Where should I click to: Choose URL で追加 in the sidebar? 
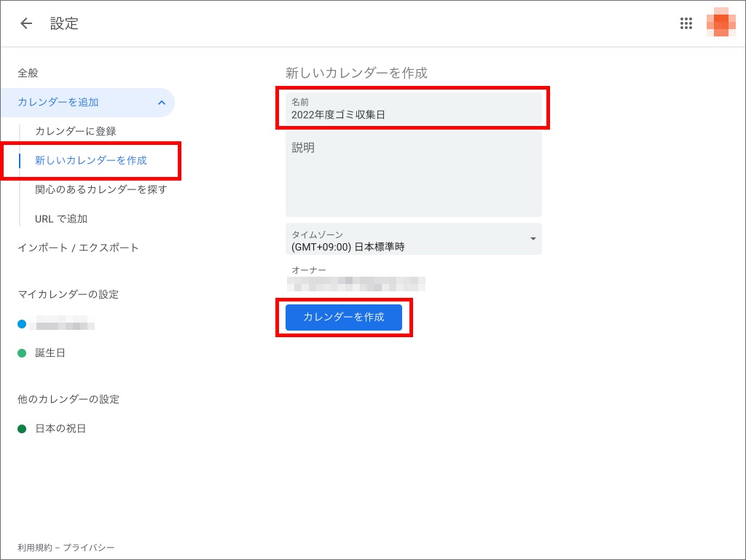pos(60,218)
